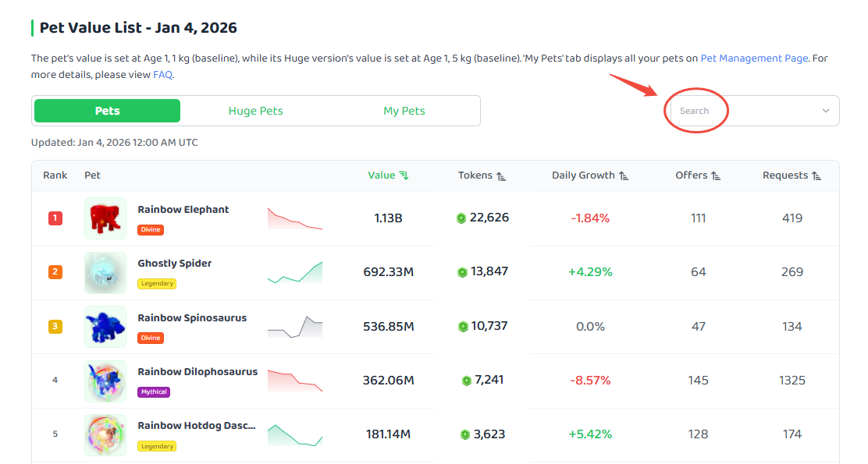
Task: Click the token gem icon beside 22,626
Action: (x=461, y=218)
